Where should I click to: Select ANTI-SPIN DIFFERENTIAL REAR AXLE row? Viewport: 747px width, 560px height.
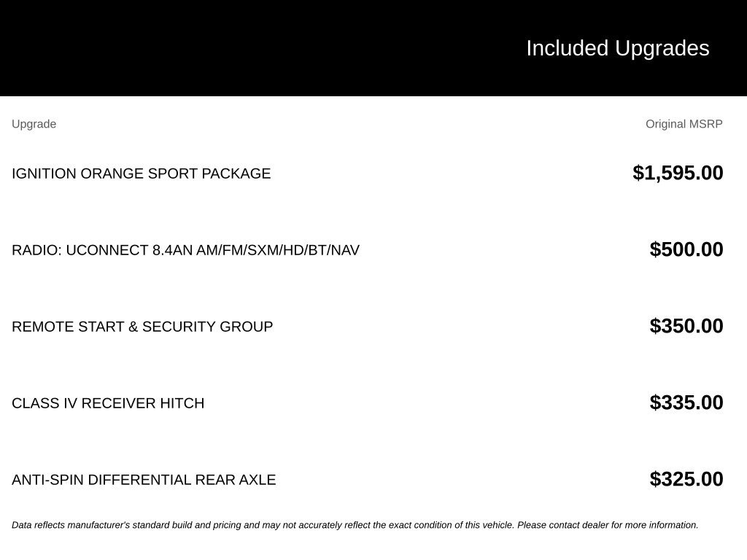click(368, 480)
